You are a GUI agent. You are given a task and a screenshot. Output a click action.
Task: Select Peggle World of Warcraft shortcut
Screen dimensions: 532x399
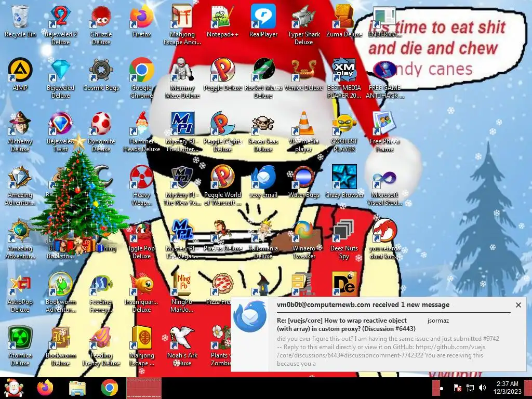point(222,185)
